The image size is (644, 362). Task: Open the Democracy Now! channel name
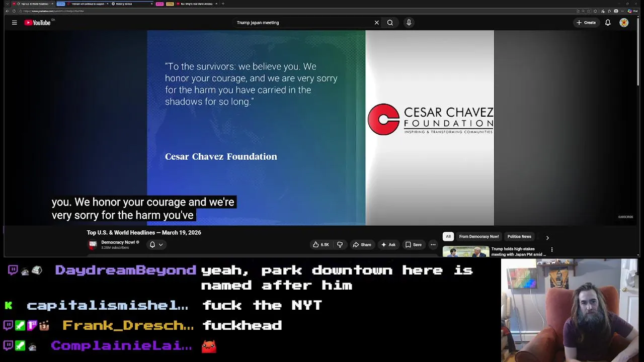coord(118,242)
